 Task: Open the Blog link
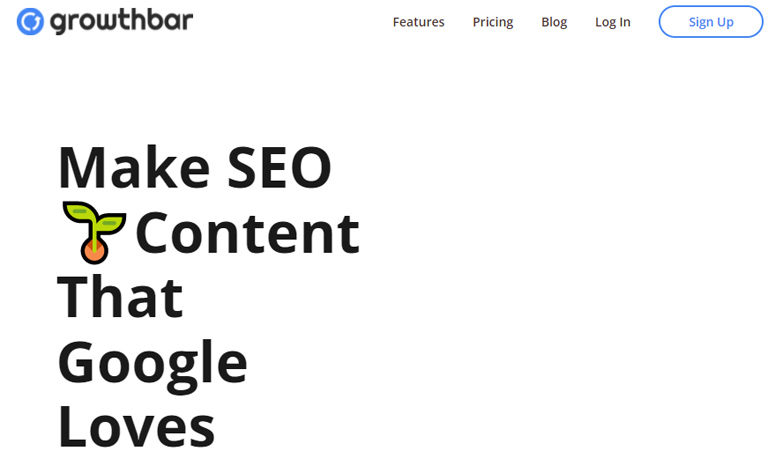tap(554, 22)
